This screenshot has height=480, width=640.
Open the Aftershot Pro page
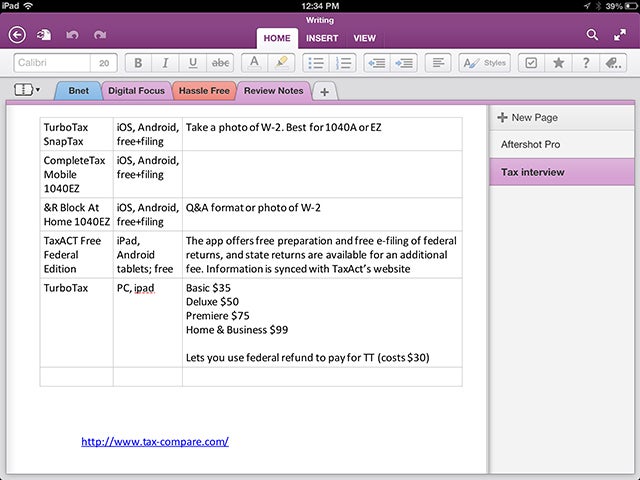coord(562,144)
